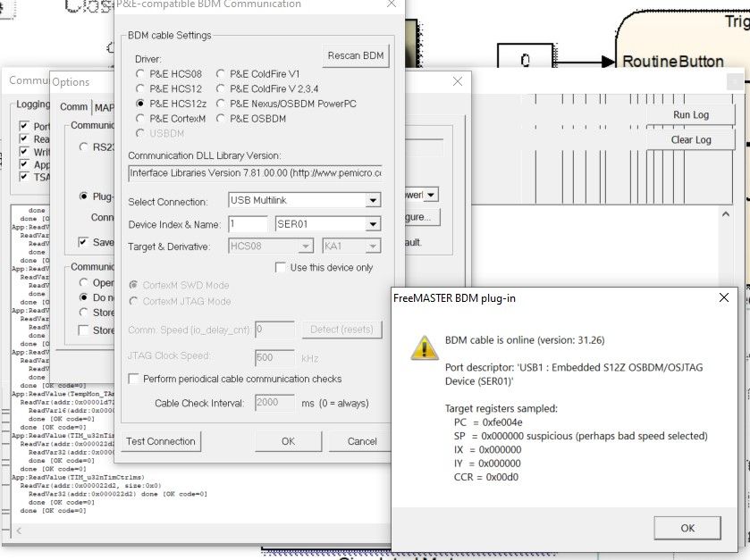Close the P&E-compatible BDM Communication dialog
This screenshot has height=560, width=750.
tap(392, 4)
